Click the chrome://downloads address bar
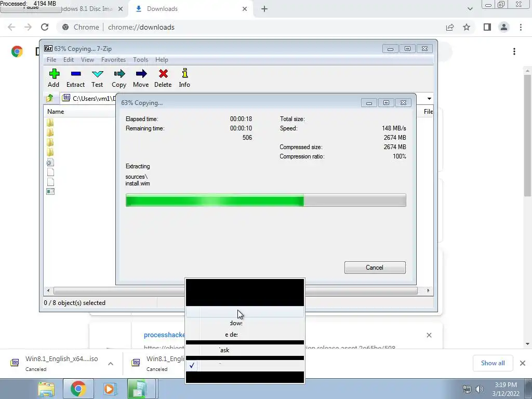 [x=251, y=27]
